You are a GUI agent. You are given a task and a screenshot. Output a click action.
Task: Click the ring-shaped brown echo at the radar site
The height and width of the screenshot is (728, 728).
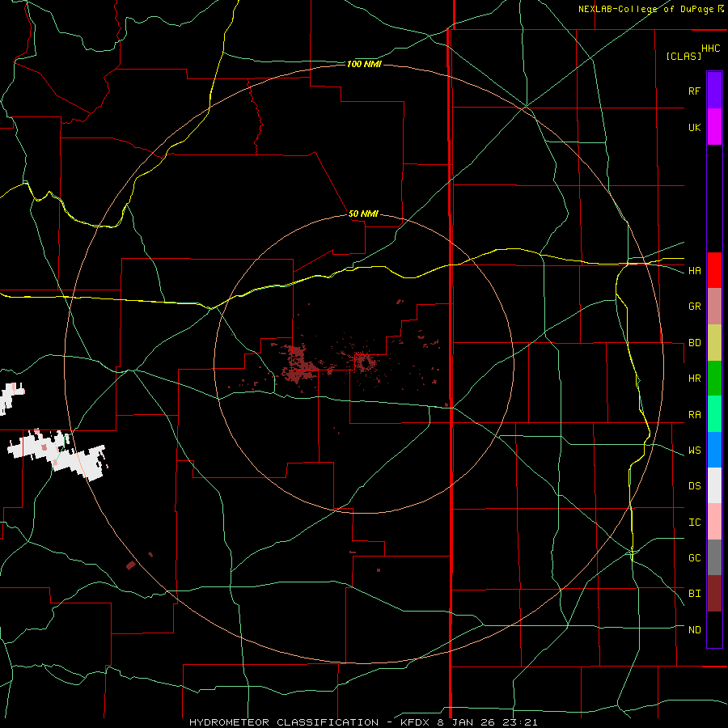pyautogui.click(x=364, y=362)
